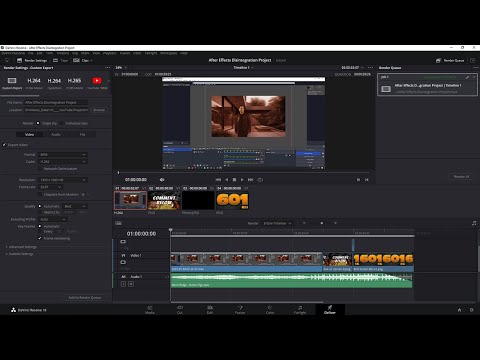Toggle the Tape panel button
The image size is (480, 360).
click(x=60, y=60)
